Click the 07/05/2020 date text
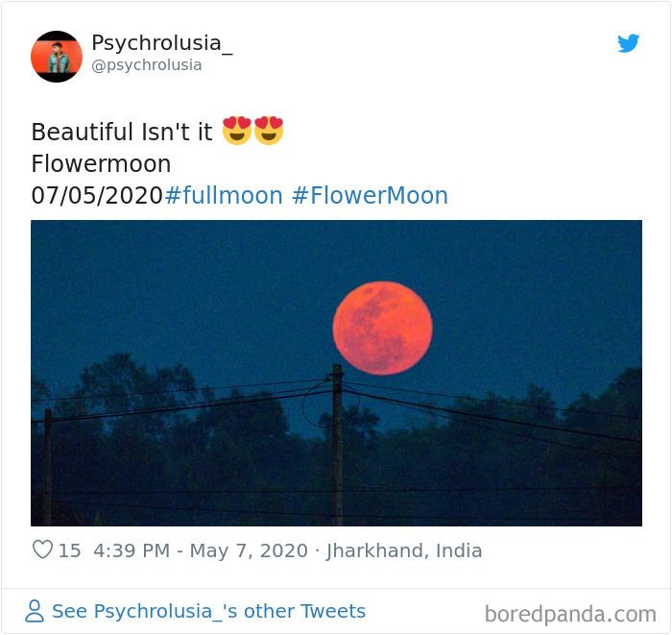Screen dimensions: 672x635 point(97,196)
